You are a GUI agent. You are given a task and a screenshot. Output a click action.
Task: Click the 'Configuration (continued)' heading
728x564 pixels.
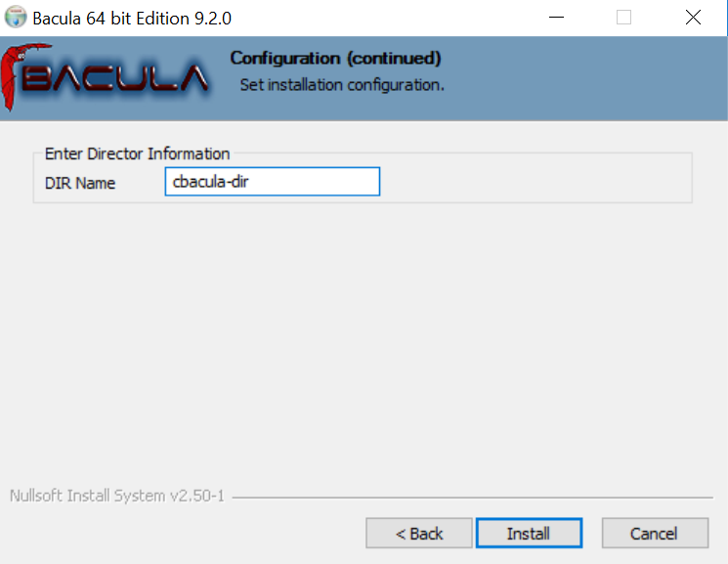point(335,58)
